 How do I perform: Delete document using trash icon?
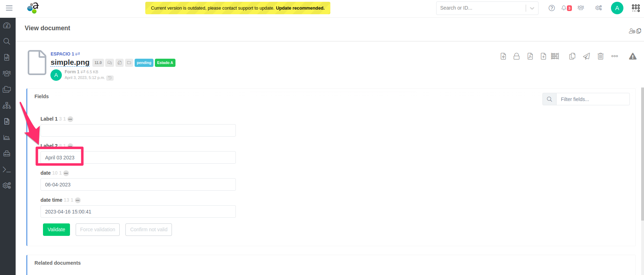pyautogui.click(x=600, y=56)
